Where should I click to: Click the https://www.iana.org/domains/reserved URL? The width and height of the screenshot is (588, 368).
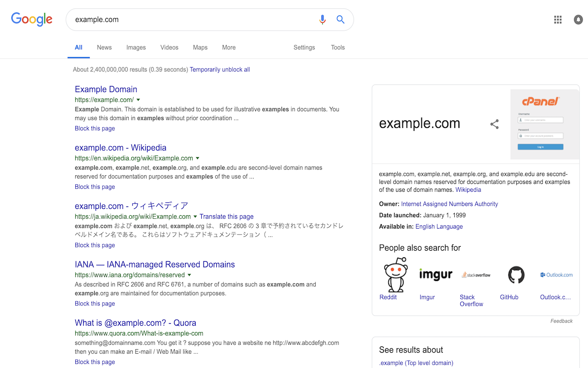(x=130, y=275)
